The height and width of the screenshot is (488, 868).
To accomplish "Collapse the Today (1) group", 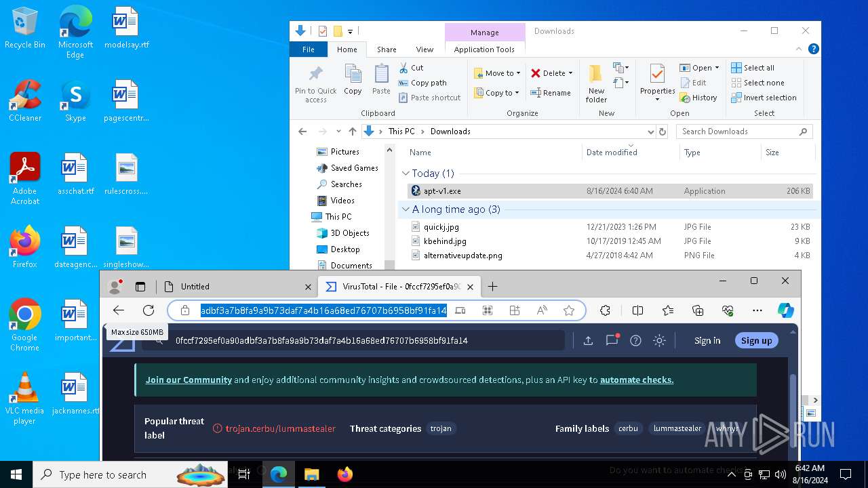I will pos(406,174).
